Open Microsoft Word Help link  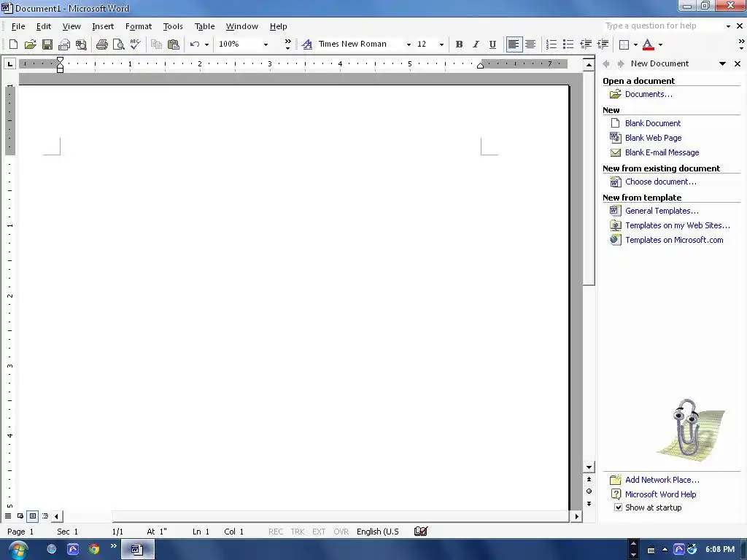point(660,494)
